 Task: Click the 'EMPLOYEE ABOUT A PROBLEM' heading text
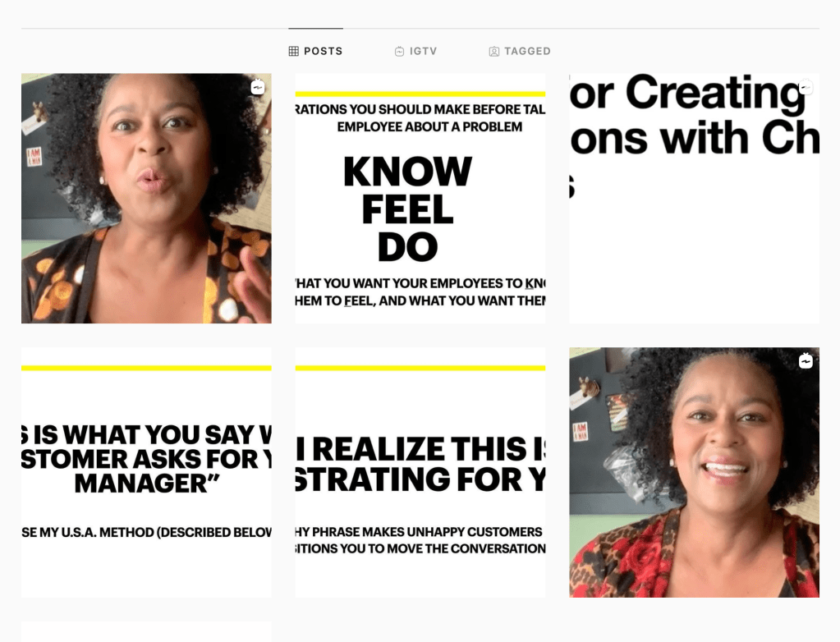[x=429, y=127]
